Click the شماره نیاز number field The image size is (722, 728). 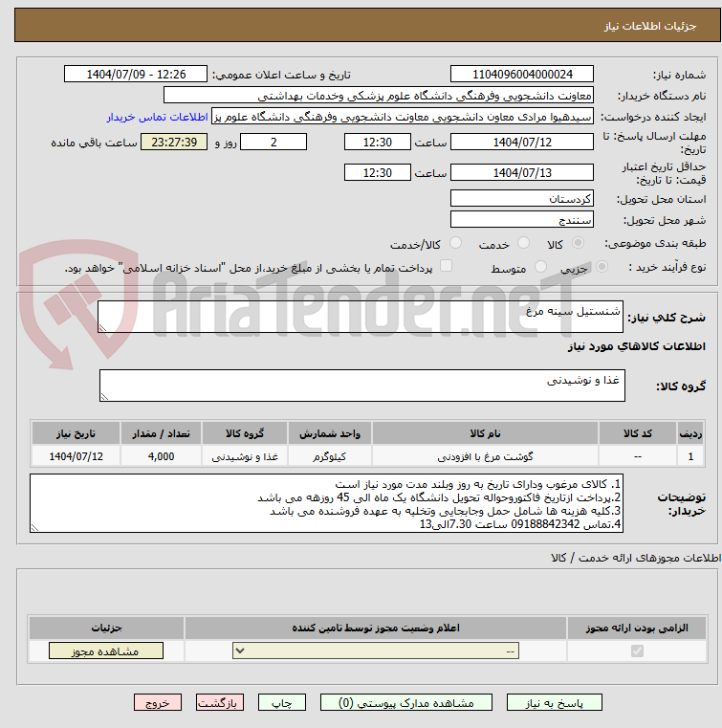click(522, 74)
